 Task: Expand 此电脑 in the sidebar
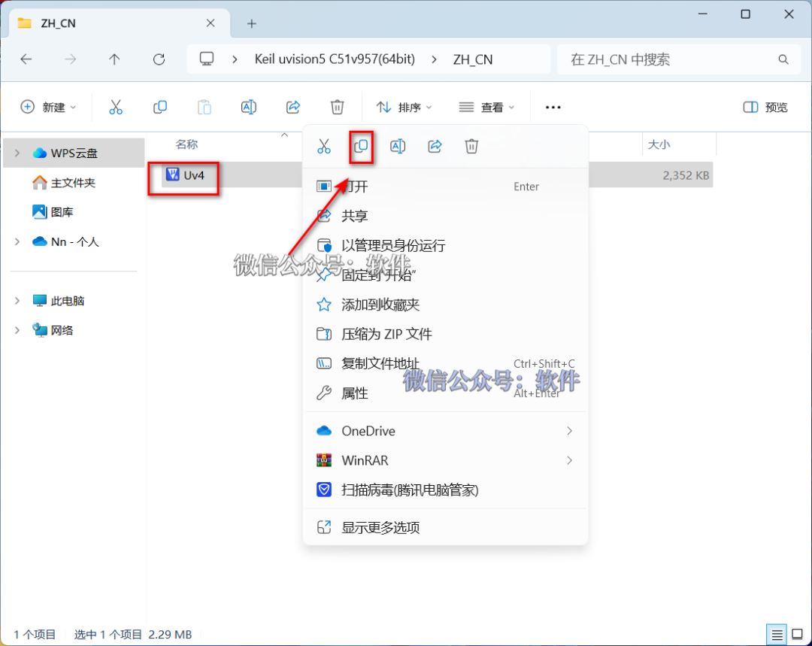pos(17,300)
